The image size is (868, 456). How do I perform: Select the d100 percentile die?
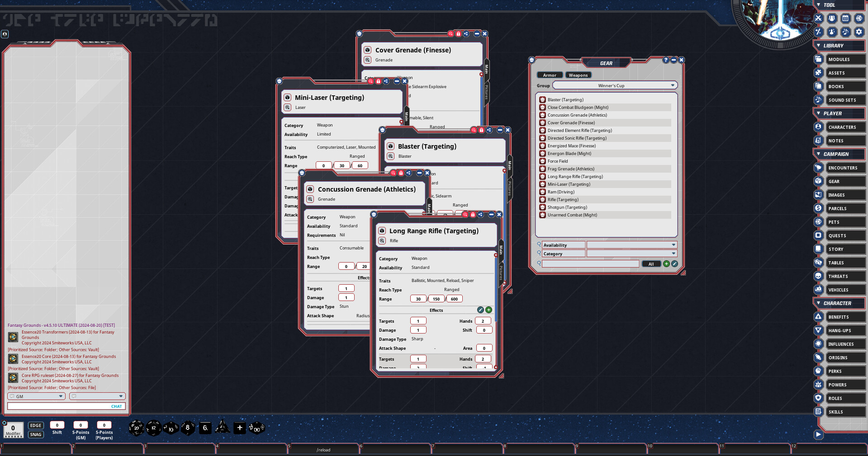pyautogui.click(x=256, y=428)
